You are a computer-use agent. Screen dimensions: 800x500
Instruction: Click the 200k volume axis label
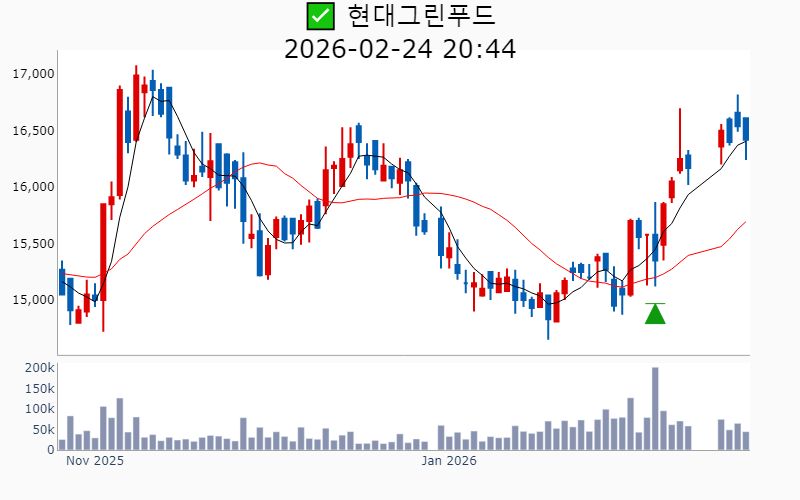click(39, 368)
